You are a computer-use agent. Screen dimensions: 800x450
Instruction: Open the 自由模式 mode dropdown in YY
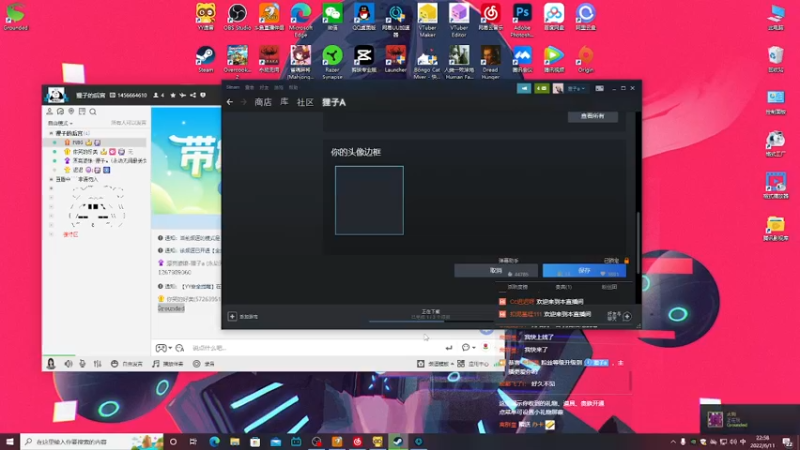click(60, 123)
